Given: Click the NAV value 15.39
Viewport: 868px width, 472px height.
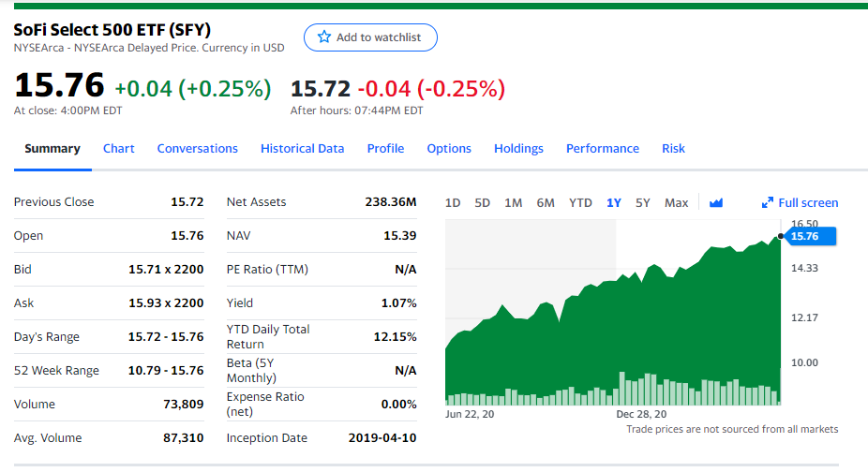Looking at the screenshot, I should (x=399, y=236).
